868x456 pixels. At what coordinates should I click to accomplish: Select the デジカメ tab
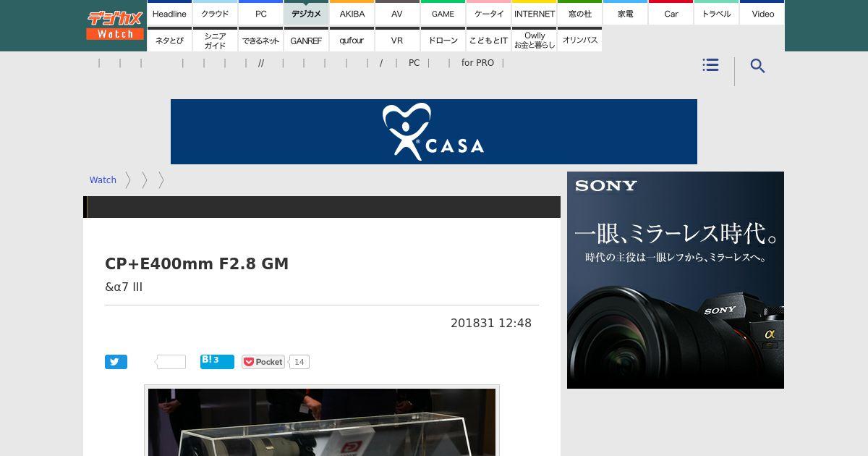coord(306,13)
